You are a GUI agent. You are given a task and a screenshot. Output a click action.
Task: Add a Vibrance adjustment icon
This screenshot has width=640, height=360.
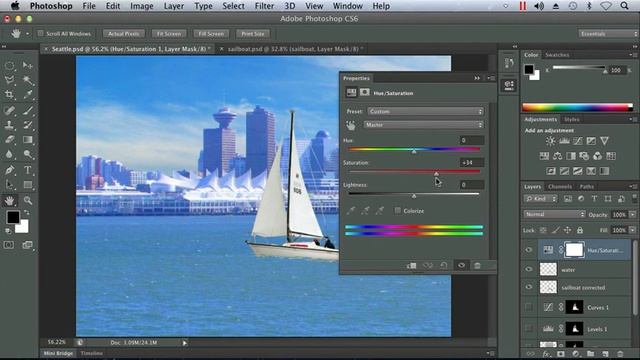[x=604, y=141]
